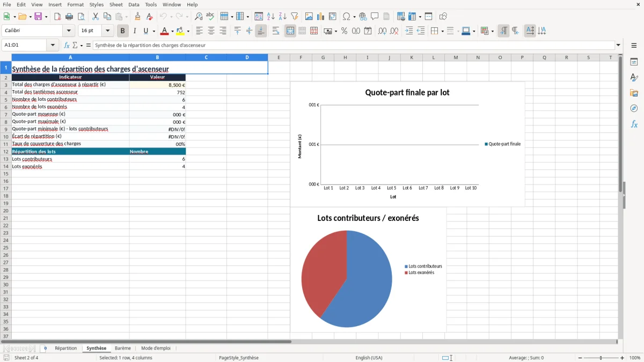This screenshot has width=644, height=362.
Task: Print the spreadsheet
Action: coord(69,17)
